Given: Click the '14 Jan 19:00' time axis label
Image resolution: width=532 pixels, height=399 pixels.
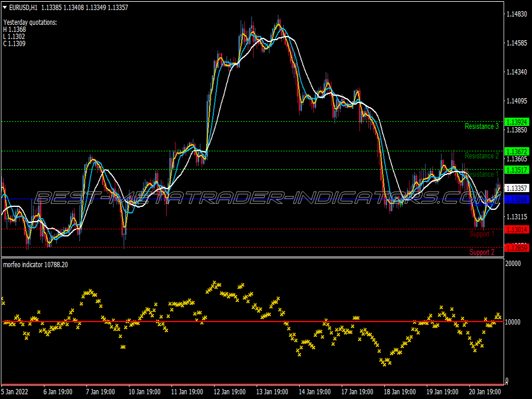Looking at the screenshot, I should [x=314, y=391].
